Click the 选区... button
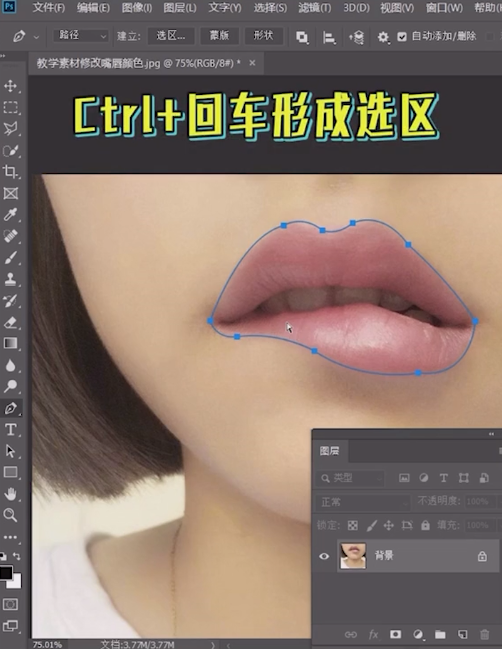502x649 pixels. click(171, 36)
